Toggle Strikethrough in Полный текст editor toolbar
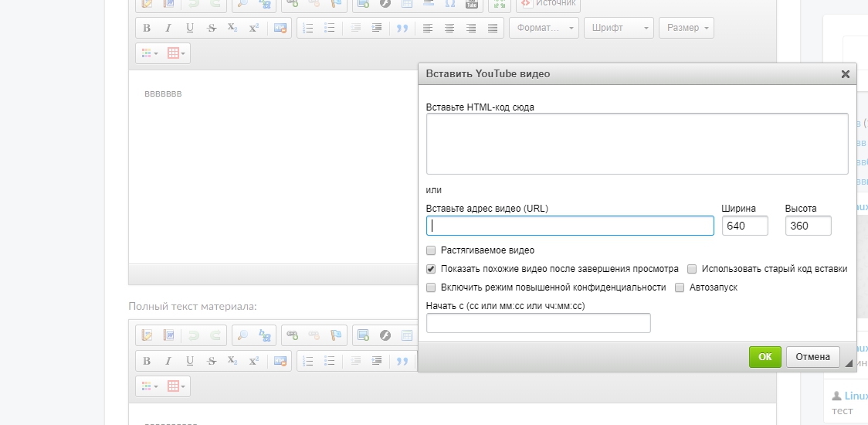This screenshot has width=868, height=425. pos(212,362)
